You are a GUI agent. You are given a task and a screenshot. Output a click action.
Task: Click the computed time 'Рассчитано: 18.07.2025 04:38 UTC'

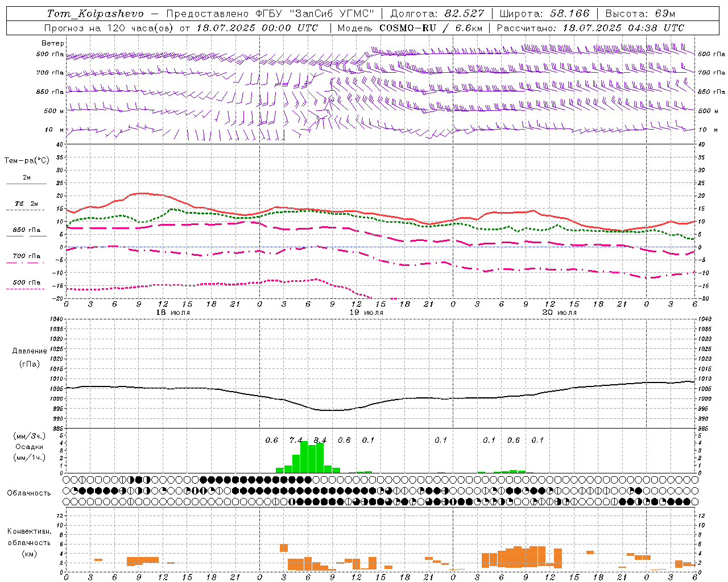pyautogui.click(x=590, y=28)
